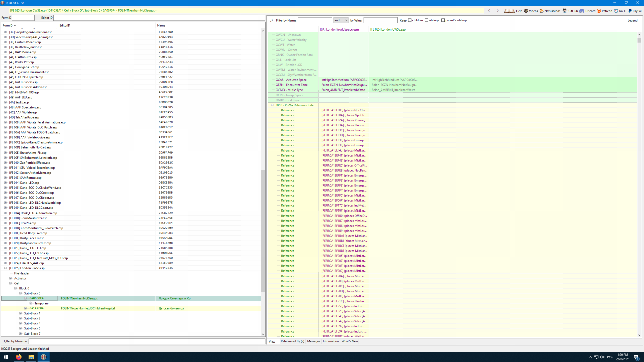
Task: Open the NexusMods link icon
Action: pos(541,11)
